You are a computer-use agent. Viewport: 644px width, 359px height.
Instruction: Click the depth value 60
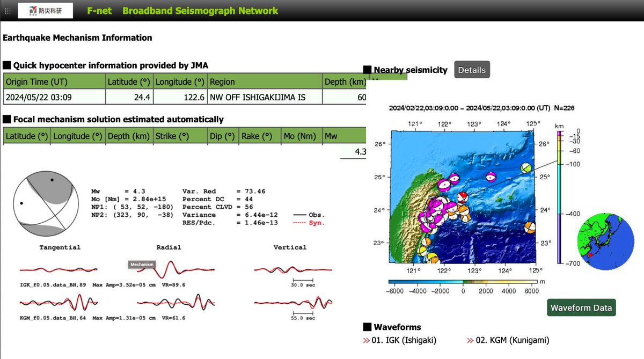click(x=345, y=97)
